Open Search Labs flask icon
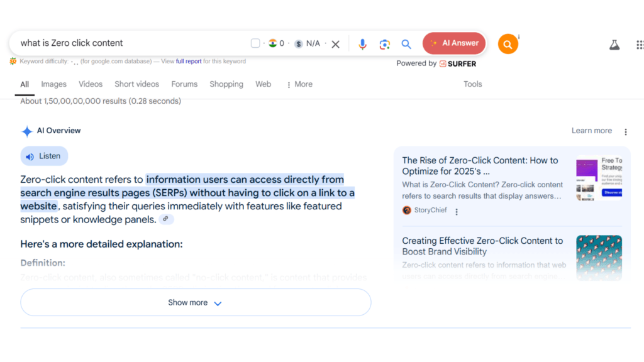The width and height of the screenshot is (644, 362). [x=614, y=45]
